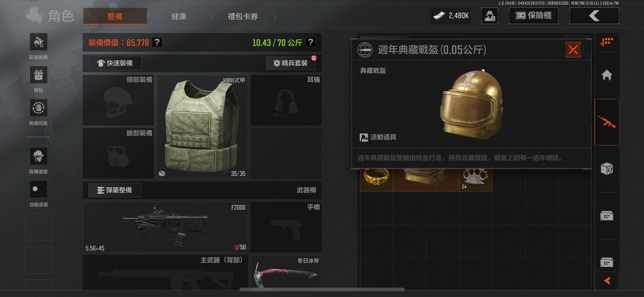The image size is (644, 297).
Task: Select the rifle weapons category icon
Action: pyautogui.click(x=606, y=122)
